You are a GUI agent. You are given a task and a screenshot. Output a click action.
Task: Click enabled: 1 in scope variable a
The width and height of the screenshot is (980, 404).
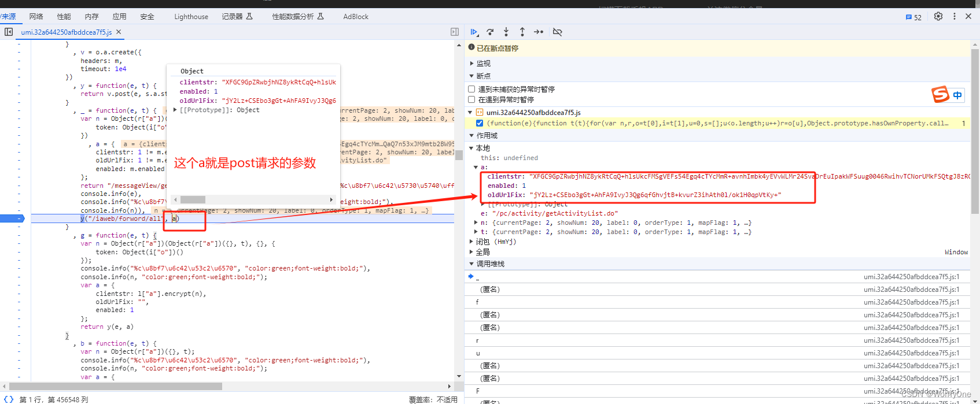(x=507, y=186)
